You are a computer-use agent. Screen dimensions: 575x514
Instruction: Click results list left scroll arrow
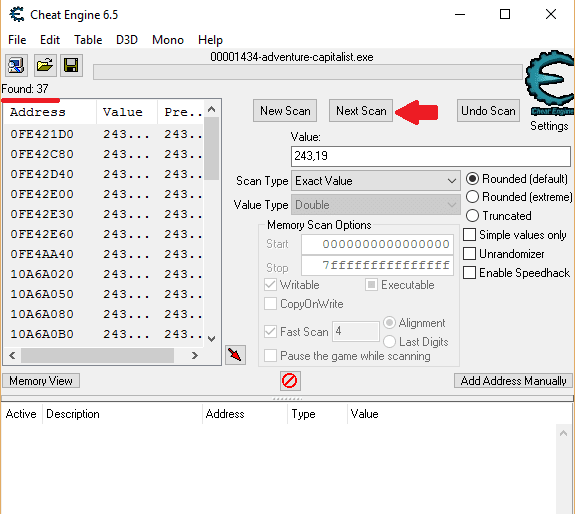tap(12, 355)
